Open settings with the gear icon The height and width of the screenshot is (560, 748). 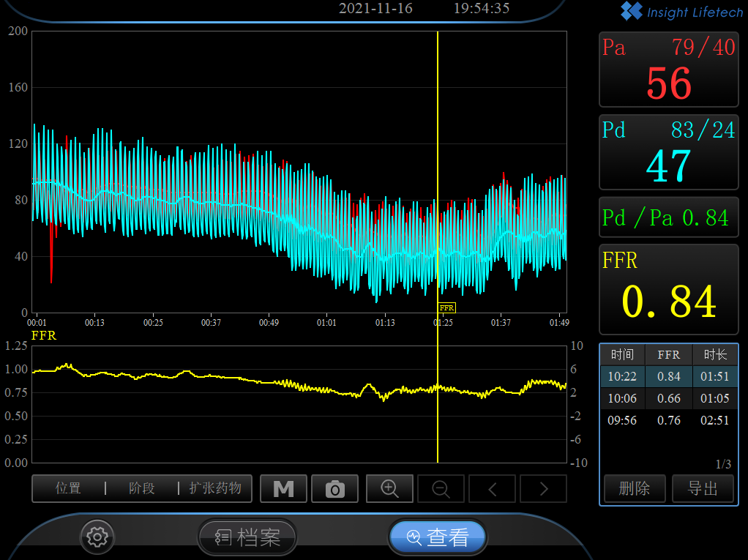(96, 537)
